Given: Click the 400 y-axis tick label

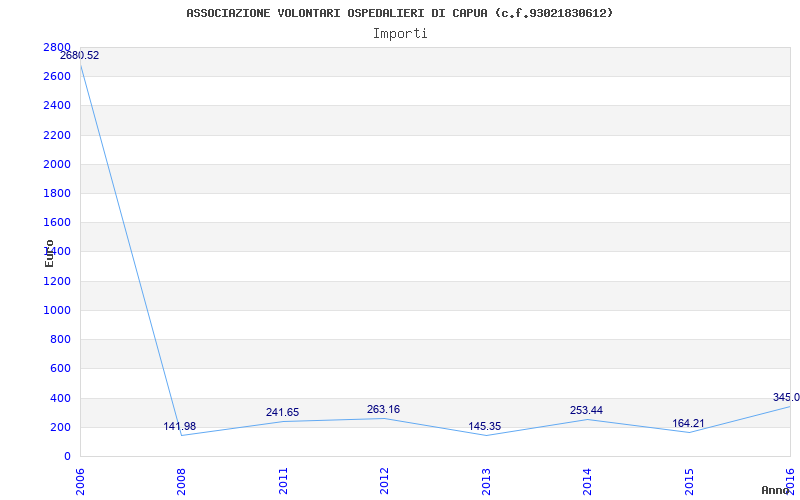Looking at the screenshot, I should pyautogui.click(x=60, y=398).
